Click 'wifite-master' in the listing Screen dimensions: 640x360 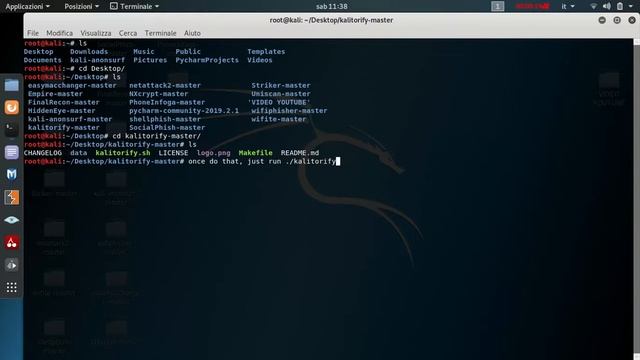coord(278,119)
